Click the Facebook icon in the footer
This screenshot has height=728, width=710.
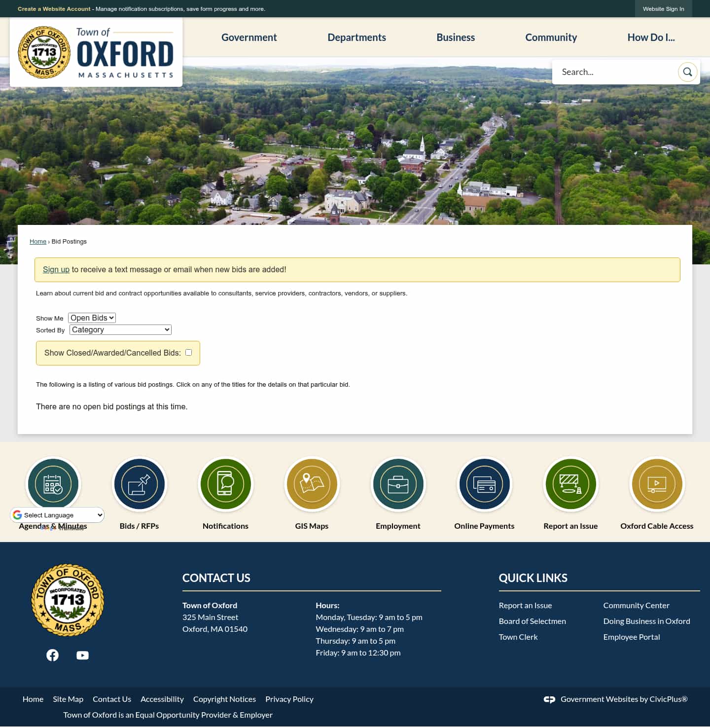point(52,655)
